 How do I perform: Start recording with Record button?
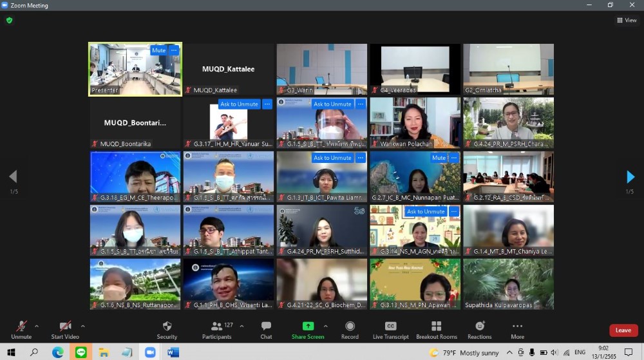coord(350,330)
